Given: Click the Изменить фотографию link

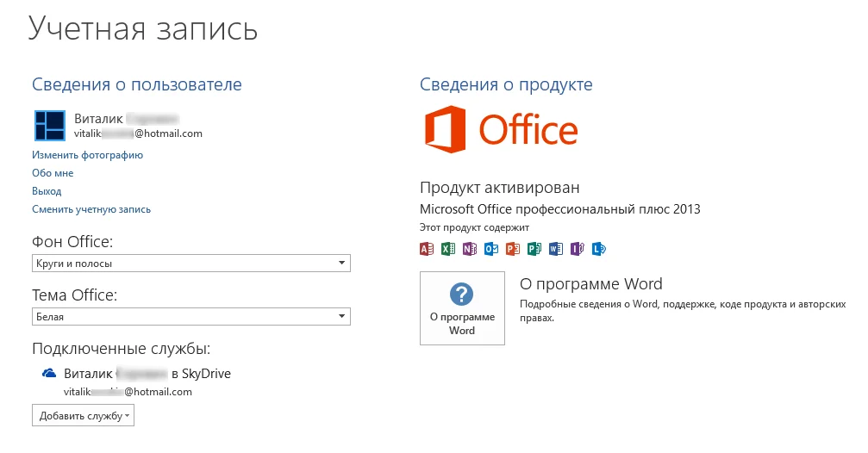Looking at the screenshot, I should tap(87, 155).
